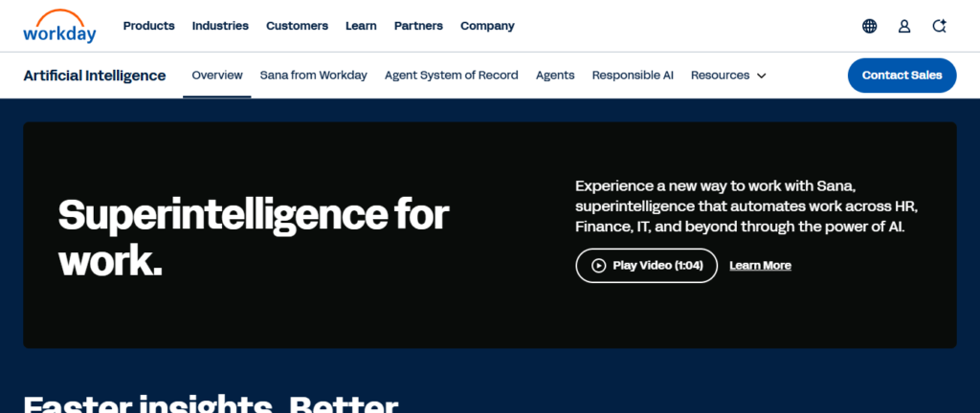Click the 'Superintelligence for work.' headline
Screen dimensions: 980x413
253,238
